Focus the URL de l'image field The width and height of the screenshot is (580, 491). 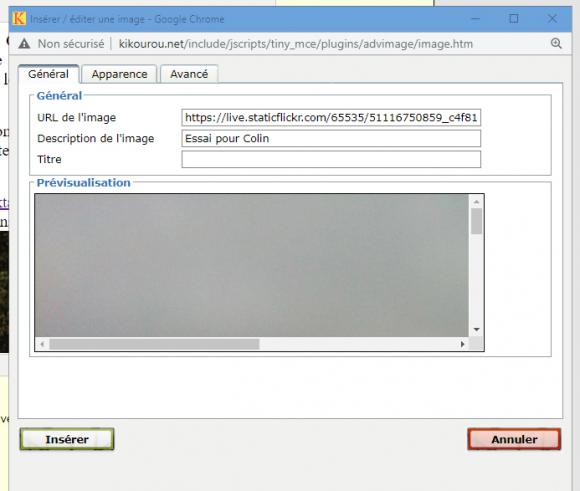coord(331,118)
